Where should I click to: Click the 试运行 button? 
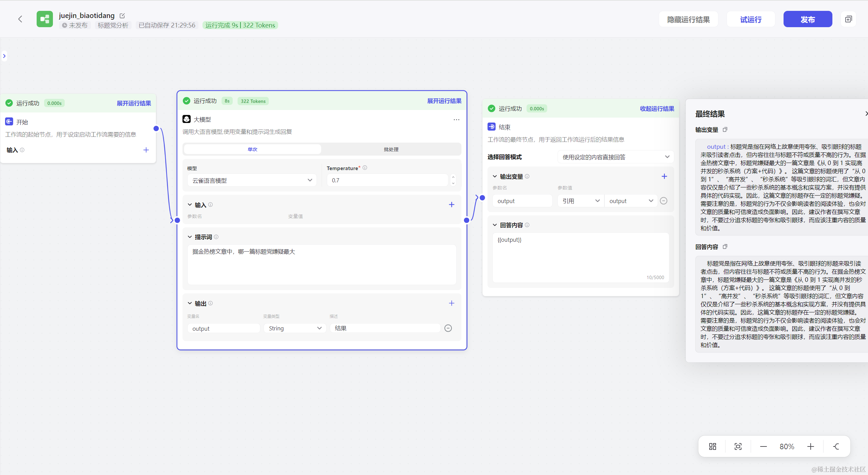(x=751, y=19)
